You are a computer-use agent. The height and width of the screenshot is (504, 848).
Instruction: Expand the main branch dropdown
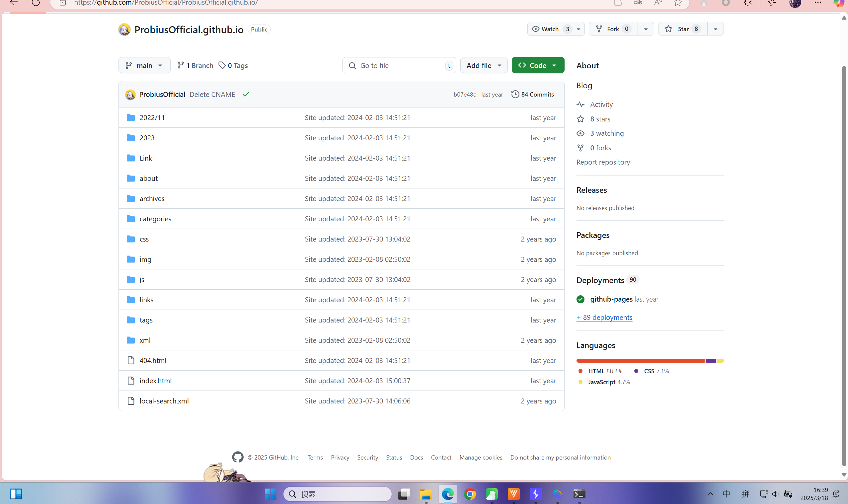144,65
